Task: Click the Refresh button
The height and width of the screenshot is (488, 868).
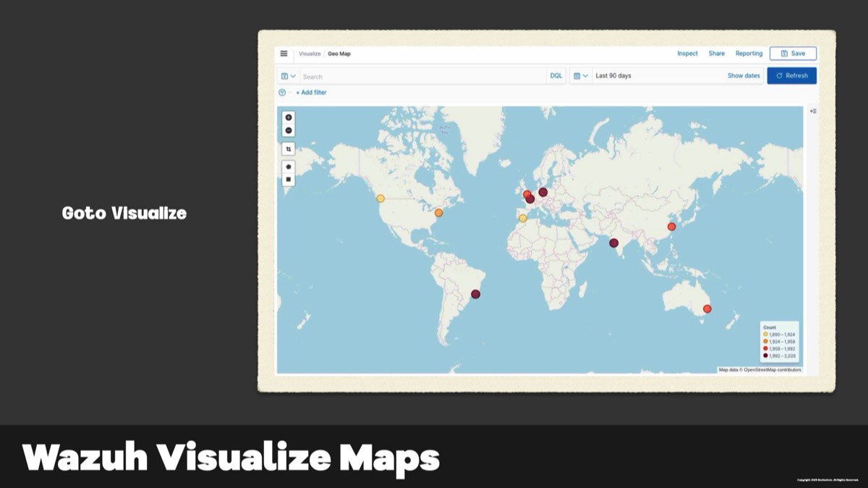Action: point(791,76)
